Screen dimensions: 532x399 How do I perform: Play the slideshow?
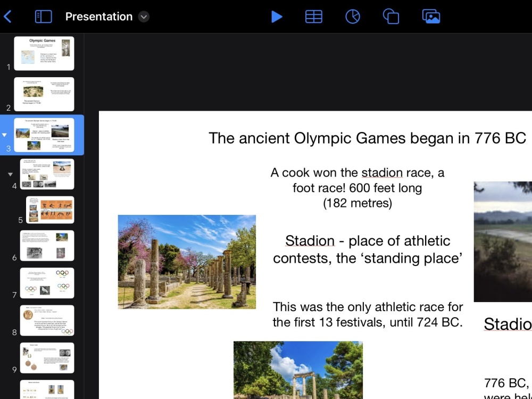pos(277,16)
